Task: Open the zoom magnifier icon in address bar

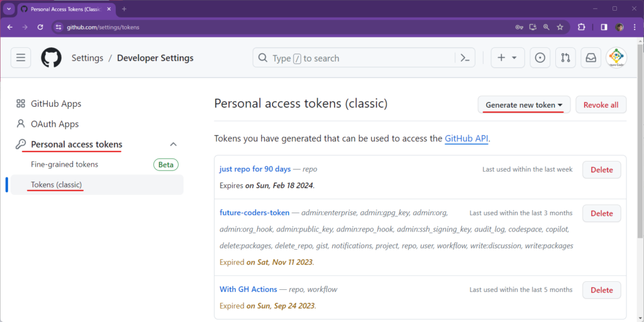Action: (547, 27)
